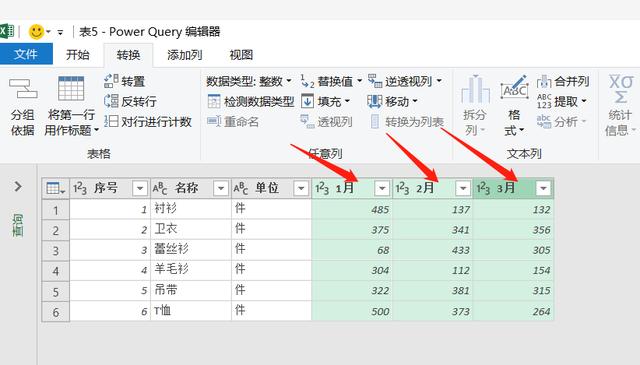Click the cell containing 吊带
Screen dimensions: 640x365
click(191, 290)
